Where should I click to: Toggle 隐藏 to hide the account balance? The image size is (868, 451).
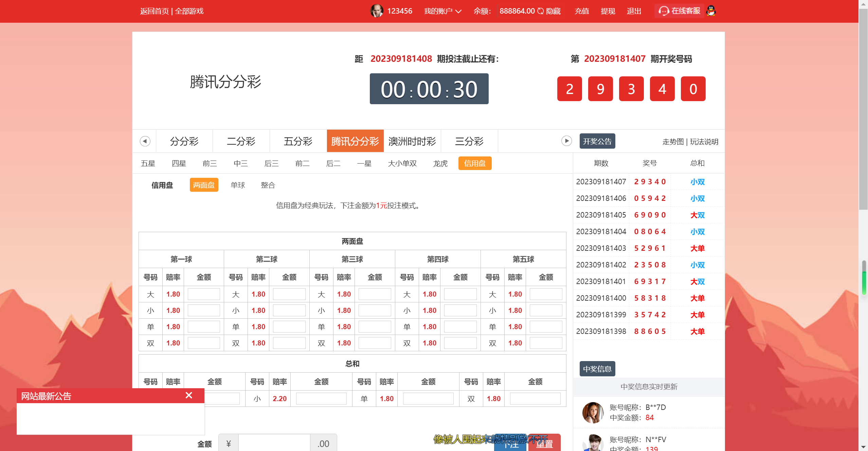[553, 11]
